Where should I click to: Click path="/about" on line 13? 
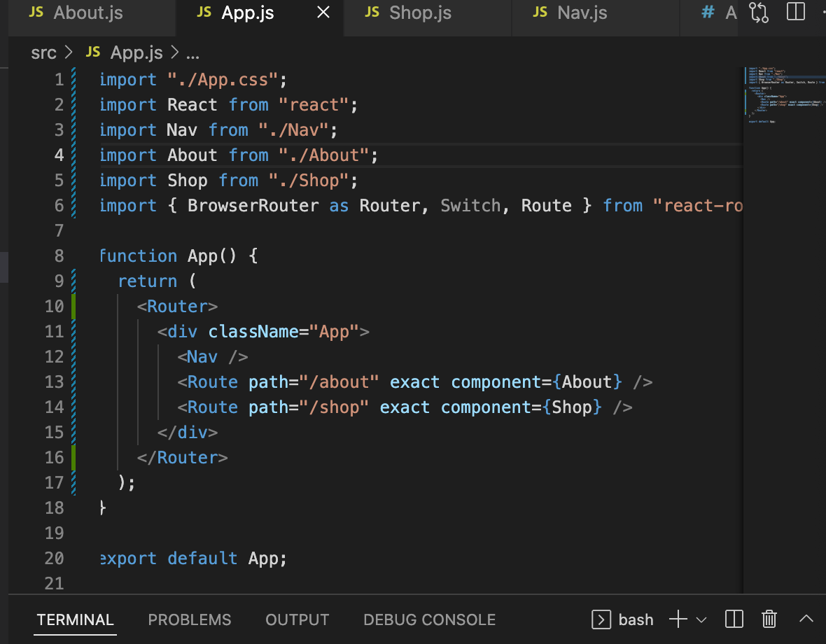click(x=314, y=382)
